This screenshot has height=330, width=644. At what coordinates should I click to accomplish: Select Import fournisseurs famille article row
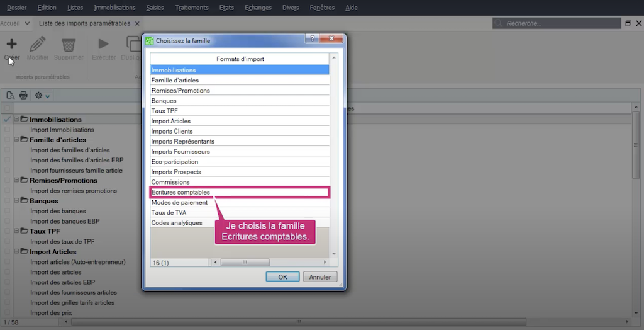pyautogui.click(x=76, y=170)
